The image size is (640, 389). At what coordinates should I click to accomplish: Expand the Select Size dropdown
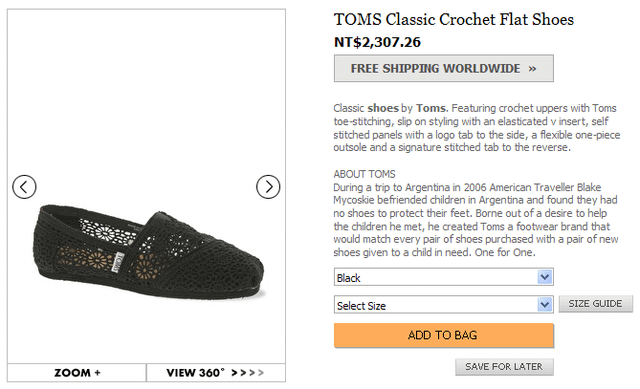[x=444, y=305]
